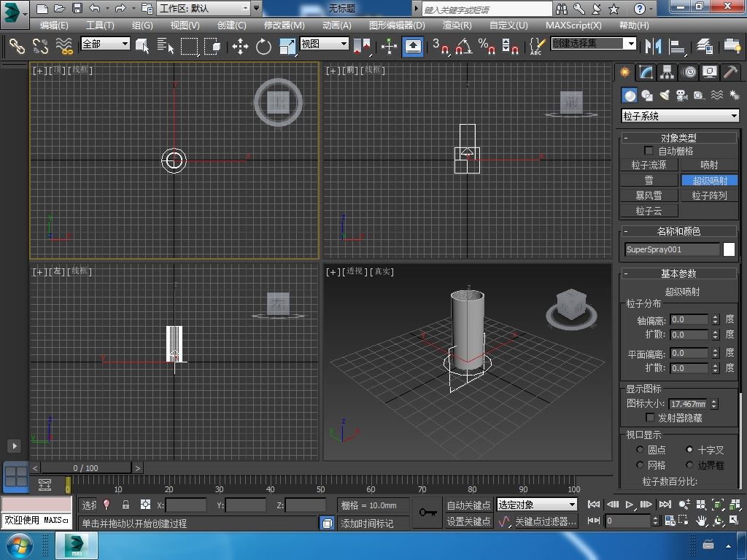Choose the Lights creation category icon
Image resolution: width=747 pixels, height=560 pixels.
coord(665,96)
